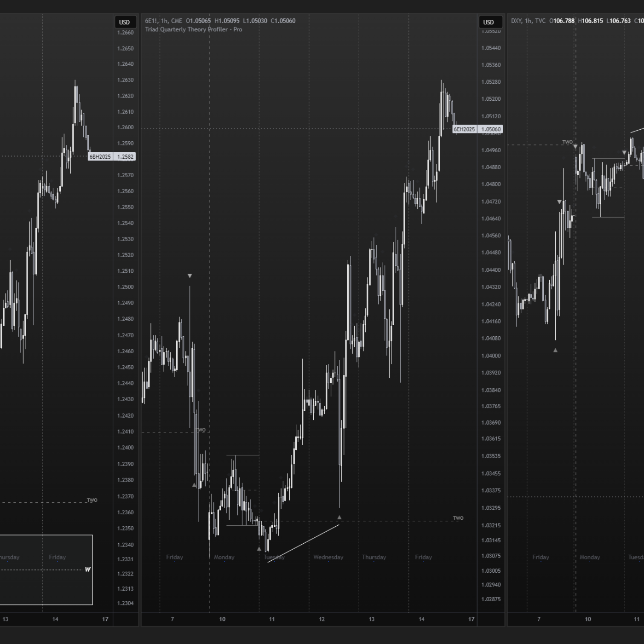
Task: Click the up-triangle marker at the 6E1! Tuesday low
Action: click(x=259, y=549)
